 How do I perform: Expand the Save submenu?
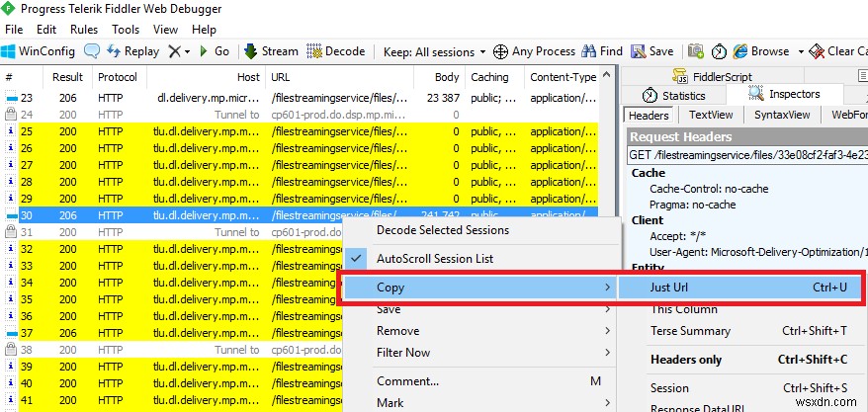[478, 309]
